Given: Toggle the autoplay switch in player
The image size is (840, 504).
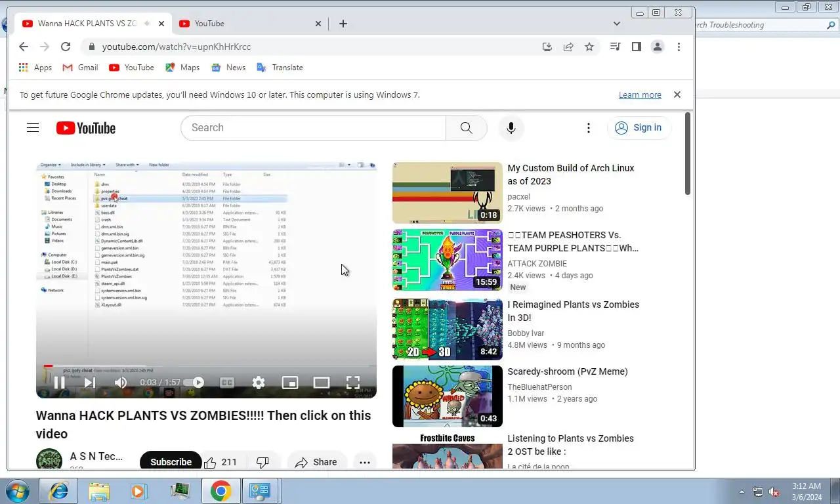Looking at the screenshot, I should pyautogui.click(x=194, y=383).
